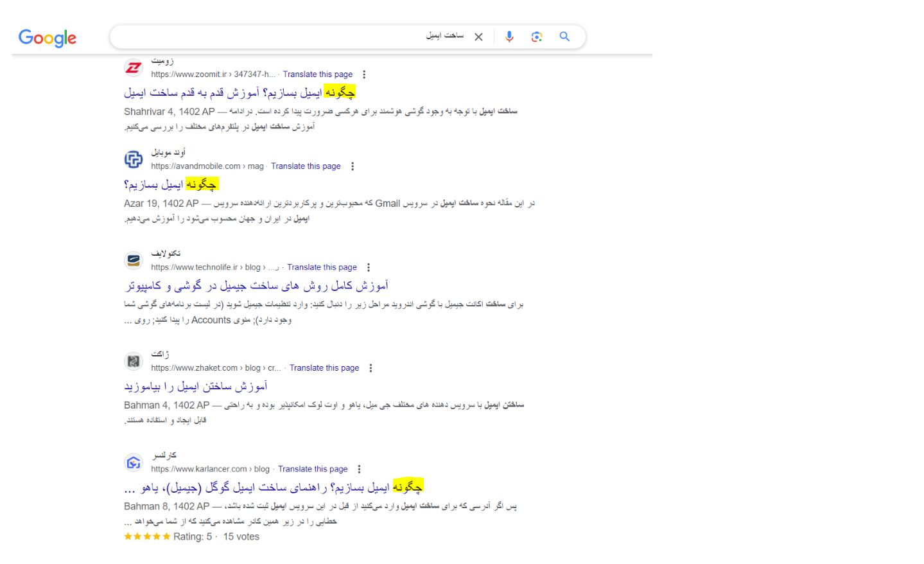Click the Karlancer site favicon
Viewport: 924px width, 564px height.
134,463
